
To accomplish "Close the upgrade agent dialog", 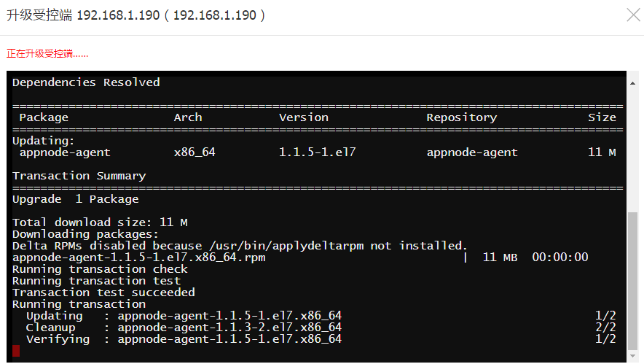I will tap(633, 15).
